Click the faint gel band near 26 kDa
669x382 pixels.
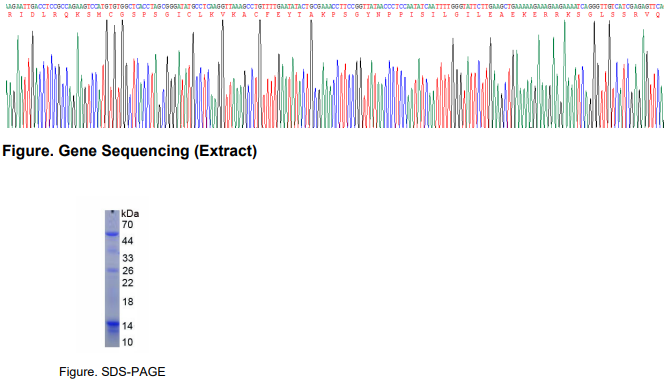[112, 270]
